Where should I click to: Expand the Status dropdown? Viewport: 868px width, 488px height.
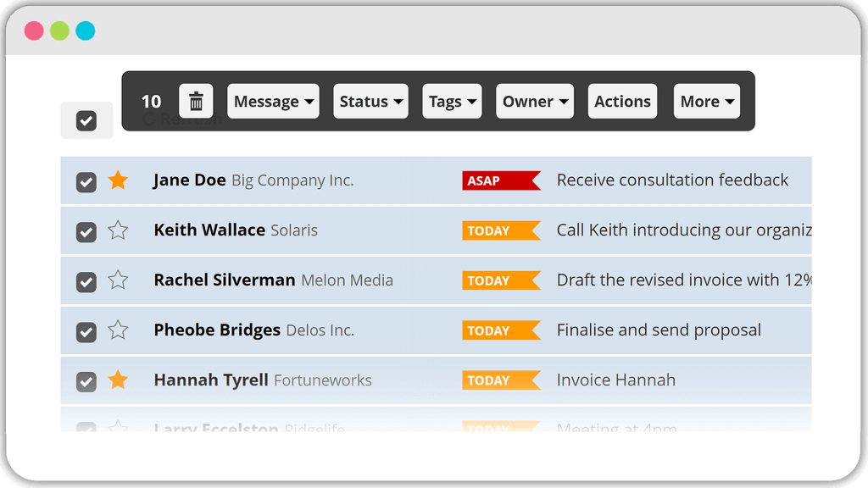tap(370, 101)
